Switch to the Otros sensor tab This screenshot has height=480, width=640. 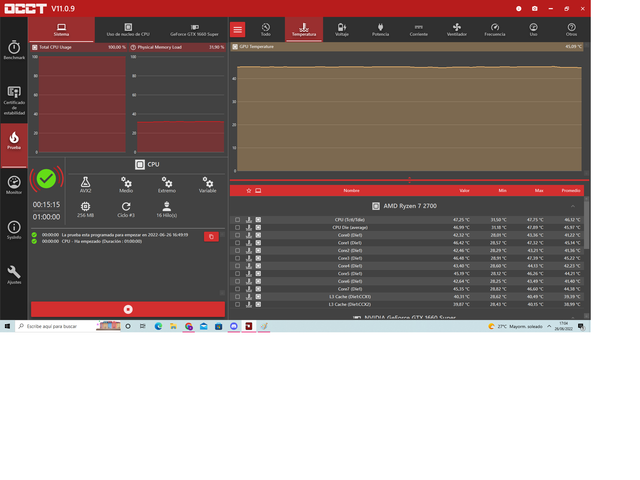(x=571, y=29)
